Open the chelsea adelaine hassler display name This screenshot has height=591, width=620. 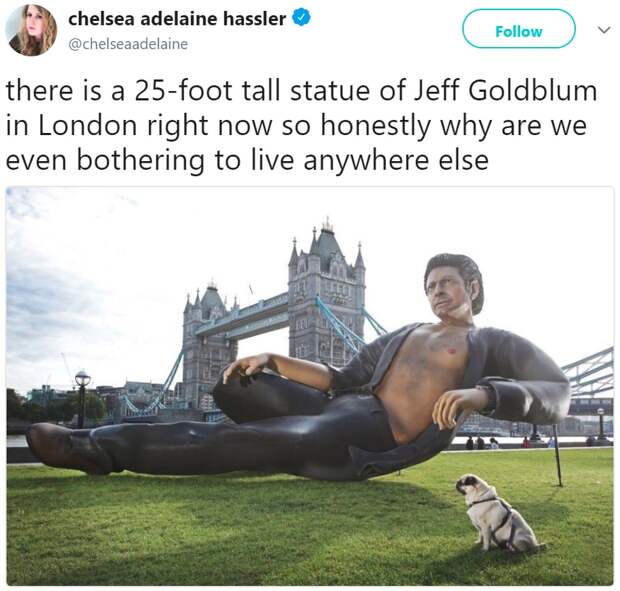tap(177, 19)
